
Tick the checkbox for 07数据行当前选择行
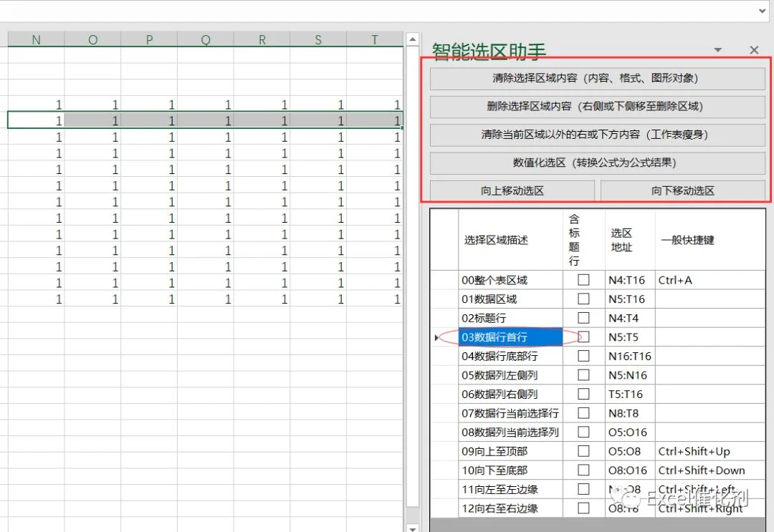tap(583, 413)
